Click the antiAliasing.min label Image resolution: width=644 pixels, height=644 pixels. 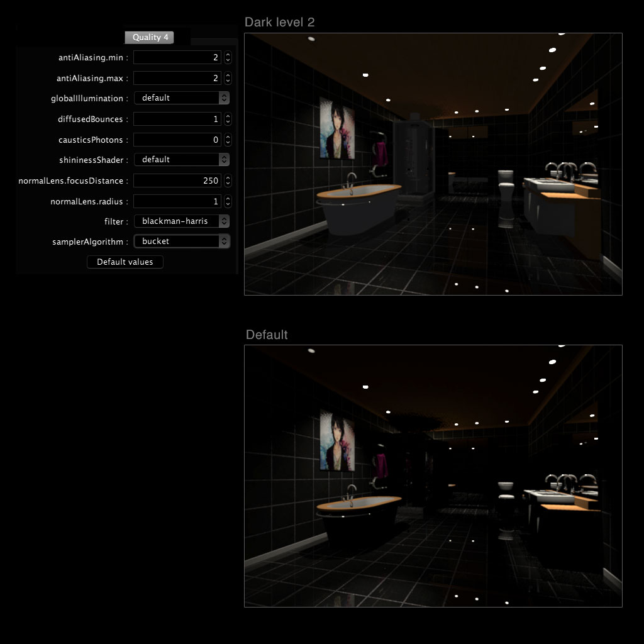point(93,57)
